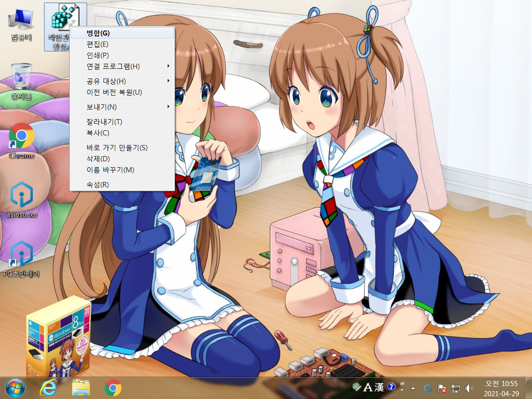Screen dimensions: 532x399
Task: Choose 편집(E) from the context menu
Action: [122, 44]
